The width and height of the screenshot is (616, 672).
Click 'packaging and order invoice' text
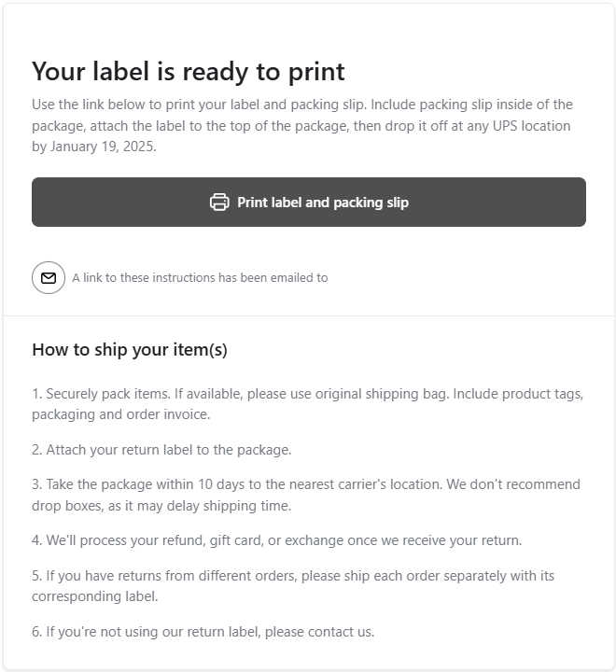click(121, 414)
